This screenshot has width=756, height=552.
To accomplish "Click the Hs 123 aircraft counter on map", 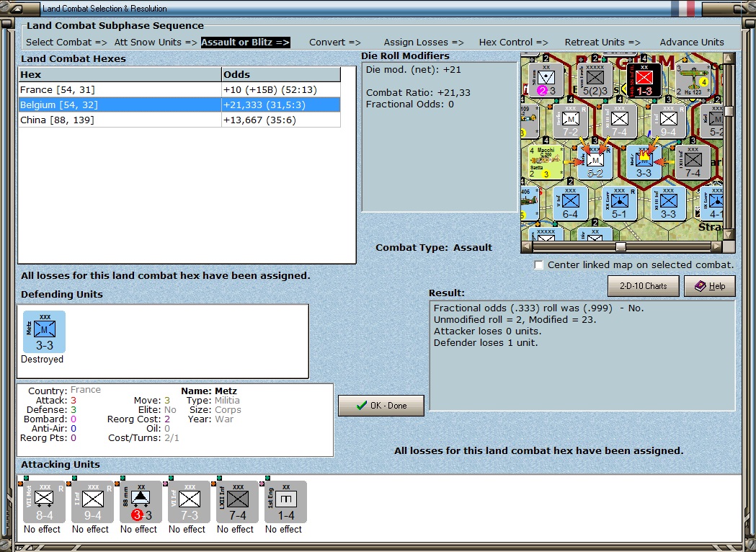I will 693,80.
